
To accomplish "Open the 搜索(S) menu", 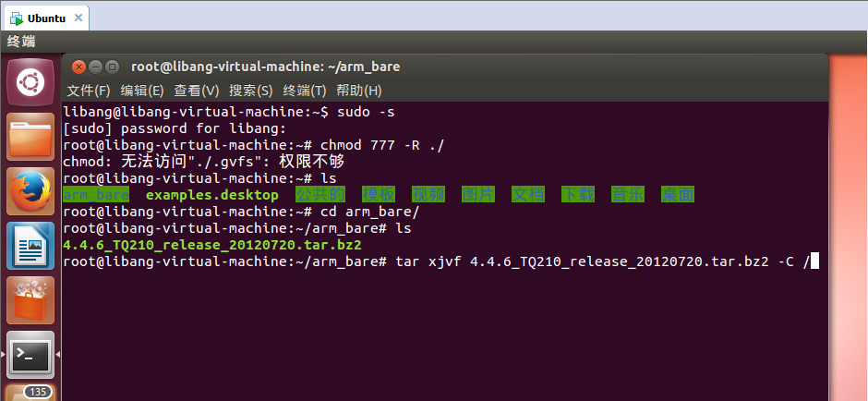I will point(251,91).
